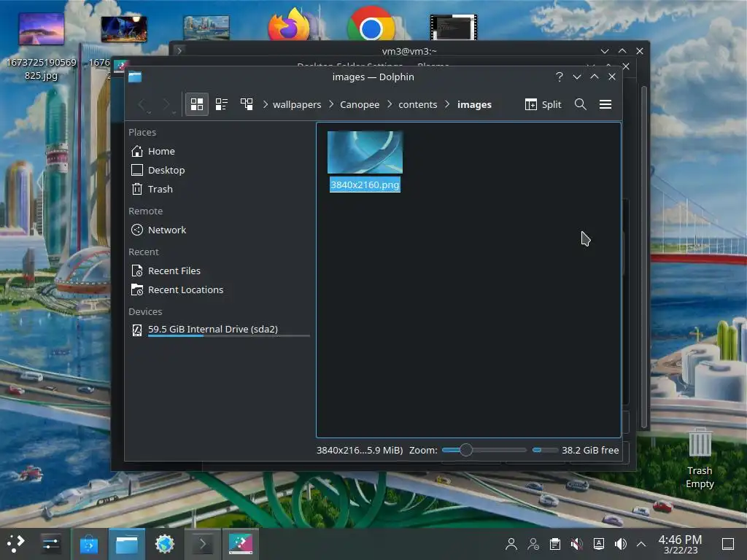
Task: Open video file desktop icon
Action: 454,27
